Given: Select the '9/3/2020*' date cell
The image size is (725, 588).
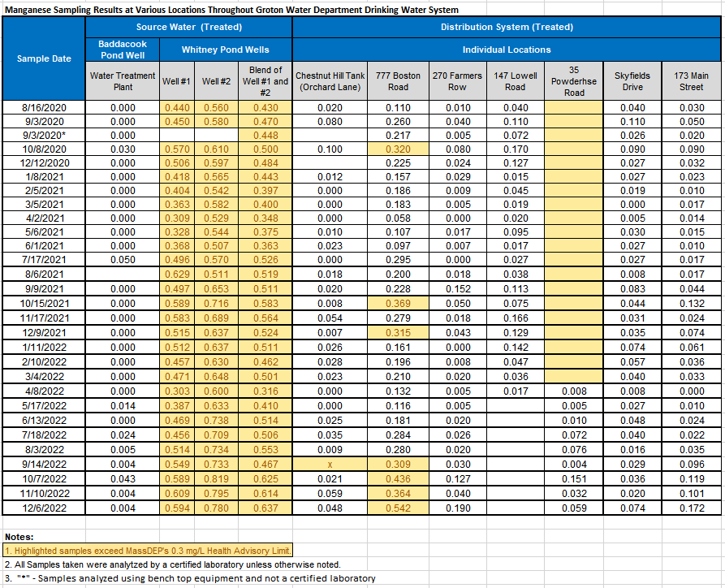Looking at the screenshot, I should pyautogui.click(x=44, y=136).
